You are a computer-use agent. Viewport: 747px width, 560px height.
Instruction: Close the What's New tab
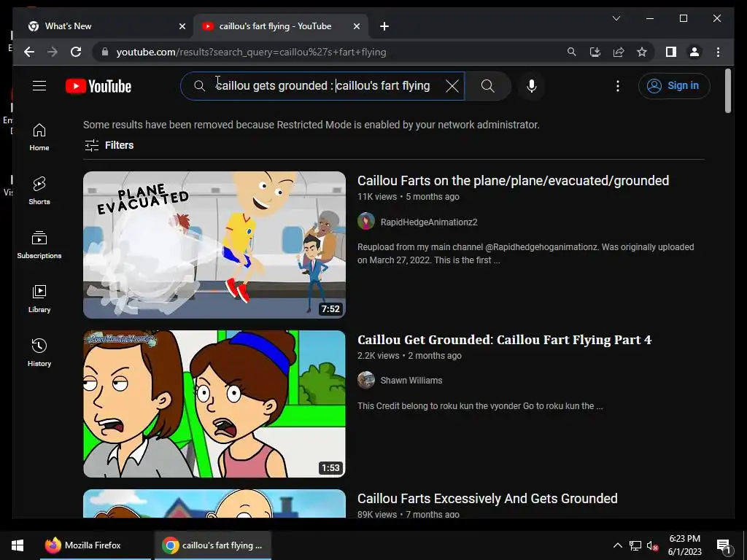coord(182,27)
